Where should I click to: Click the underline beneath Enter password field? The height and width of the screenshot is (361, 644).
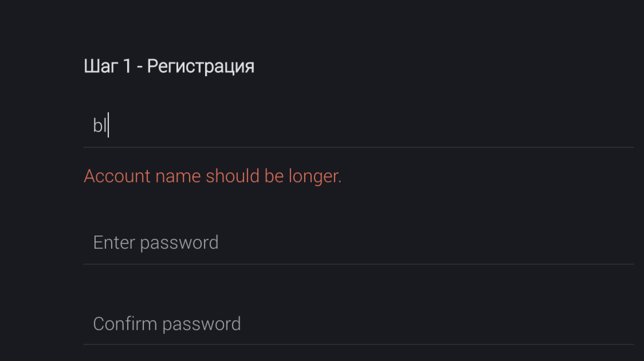coord(358,264)
